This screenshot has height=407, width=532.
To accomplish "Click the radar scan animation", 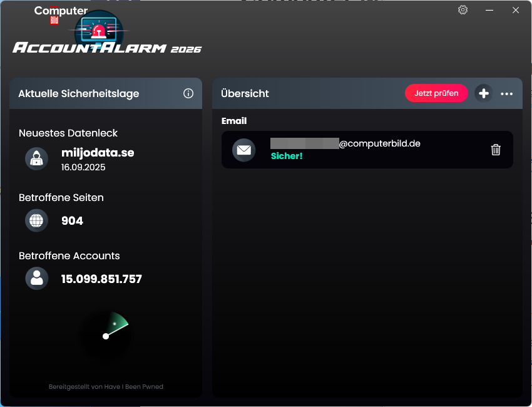I will (x=106, y=336).
